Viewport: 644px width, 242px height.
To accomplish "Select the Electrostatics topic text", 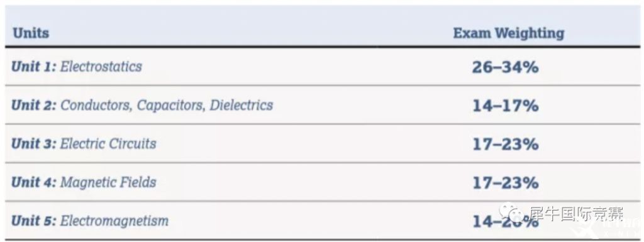I will pos(101,67).
